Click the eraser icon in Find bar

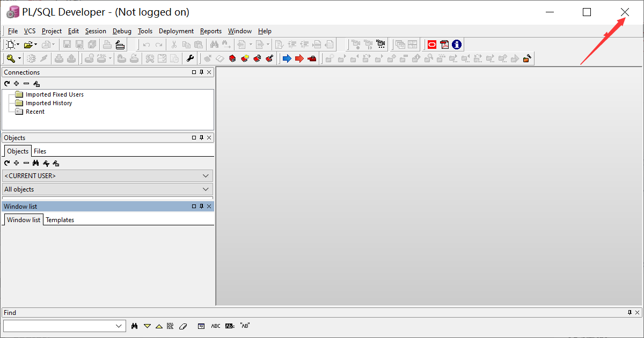click(182, 326)
